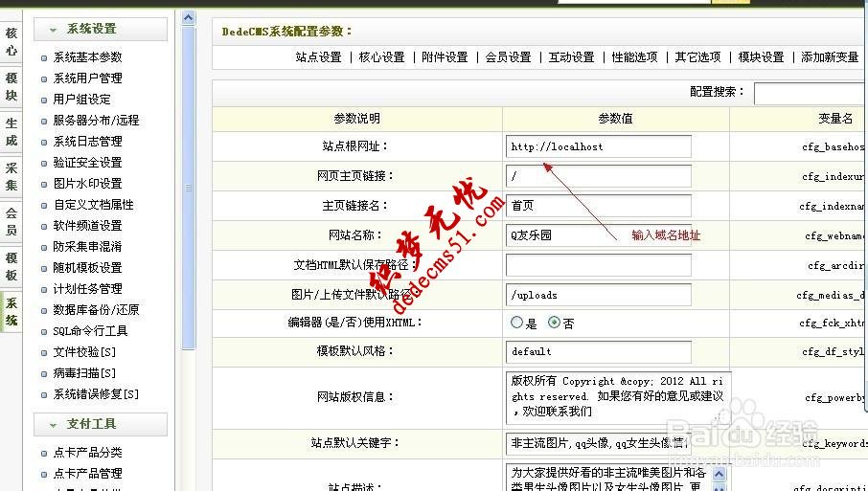Select the 站点设置 config tab
The height and width of the screenshot is (491, 868).
(318, 57)
